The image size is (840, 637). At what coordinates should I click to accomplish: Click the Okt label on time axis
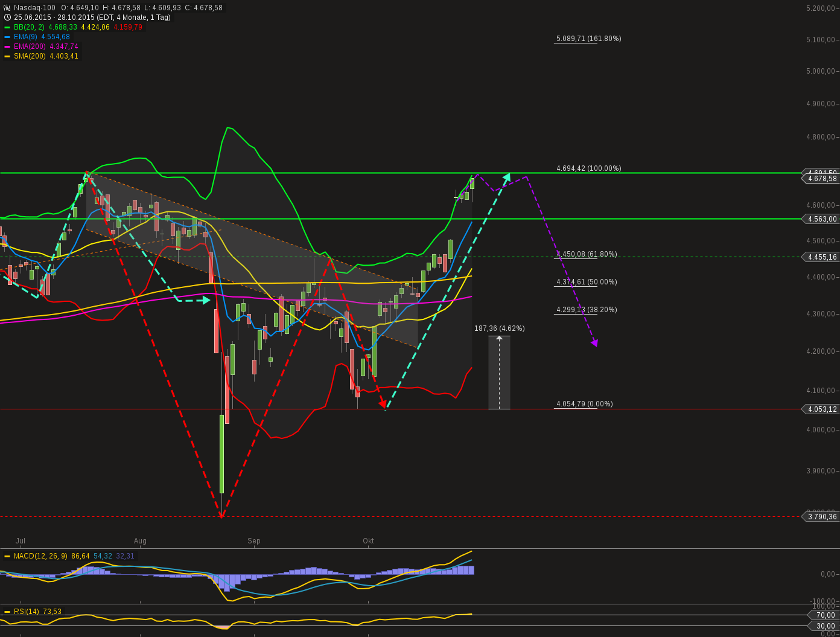[368, 541]
